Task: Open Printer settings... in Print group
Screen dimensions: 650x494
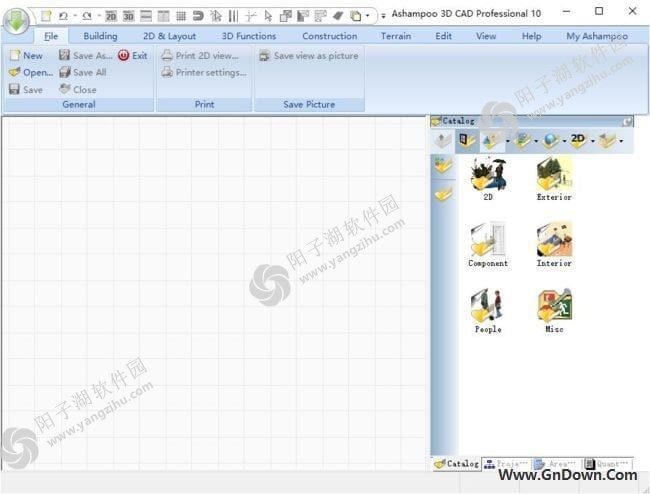Action: point(204,73)
